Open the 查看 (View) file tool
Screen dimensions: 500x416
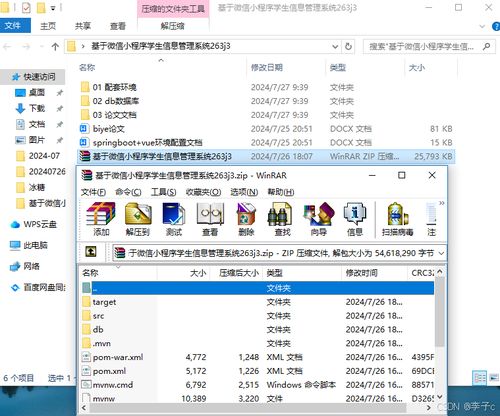tap(210, 219)
